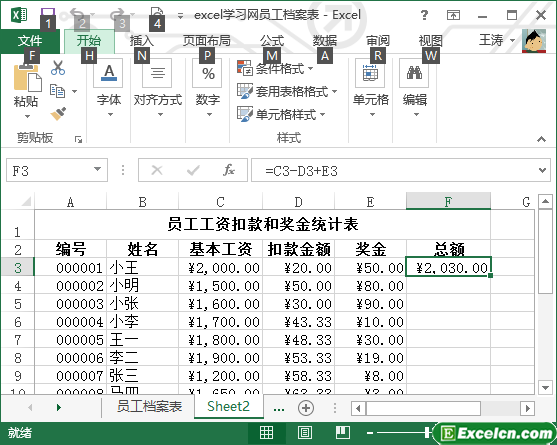557x445 pixels.
Task: Open the Font group icon
Action: [109, 73]
